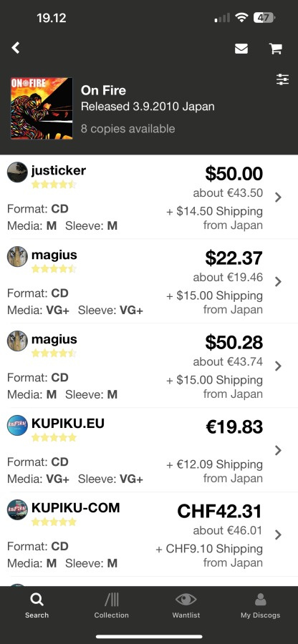The image size is (298, 644).
Task: Tap justicker seller avatar
Action: (17, 172)
